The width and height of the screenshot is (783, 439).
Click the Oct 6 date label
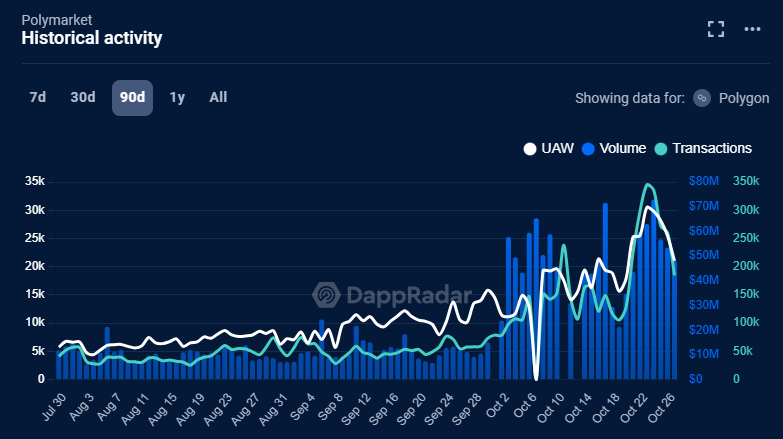pyautogui.click(x=525, y=406)
